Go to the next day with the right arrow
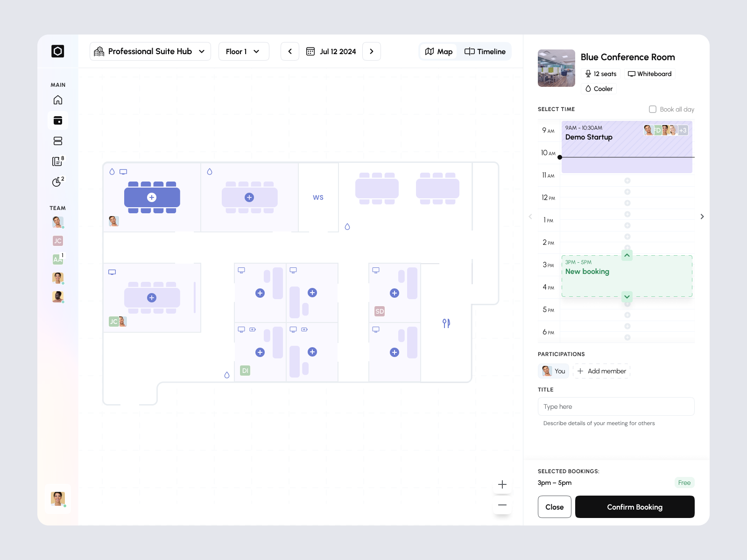 click(371, 51)
